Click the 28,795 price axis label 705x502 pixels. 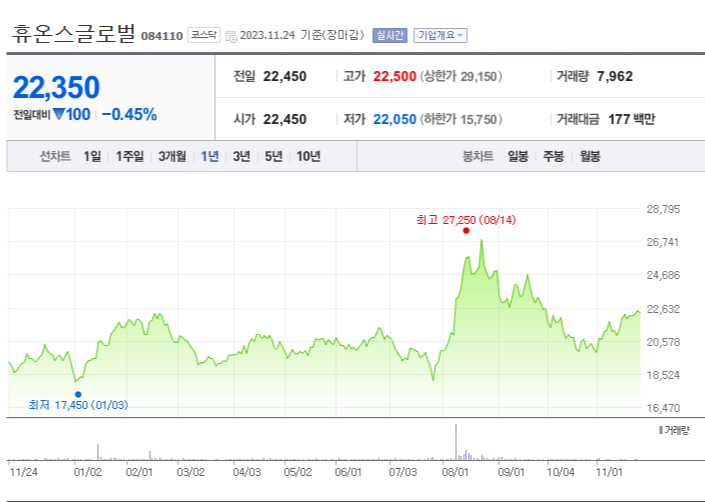click(663, 209)
